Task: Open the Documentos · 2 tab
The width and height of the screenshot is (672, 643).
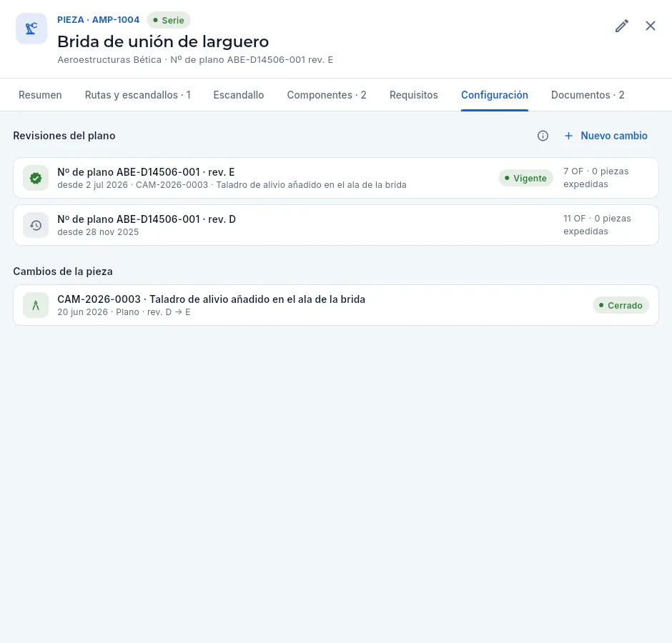Action: pyautogui.click(x=588, y=95)
